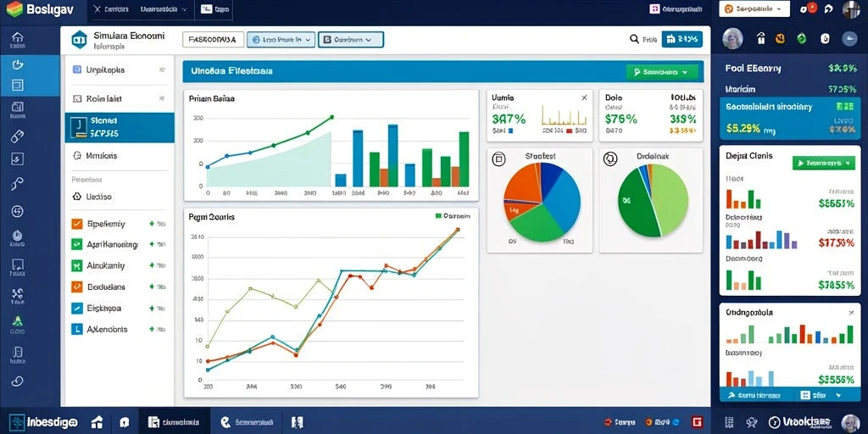
Task: Click the blue percentage button beside search
Action: 682,39
